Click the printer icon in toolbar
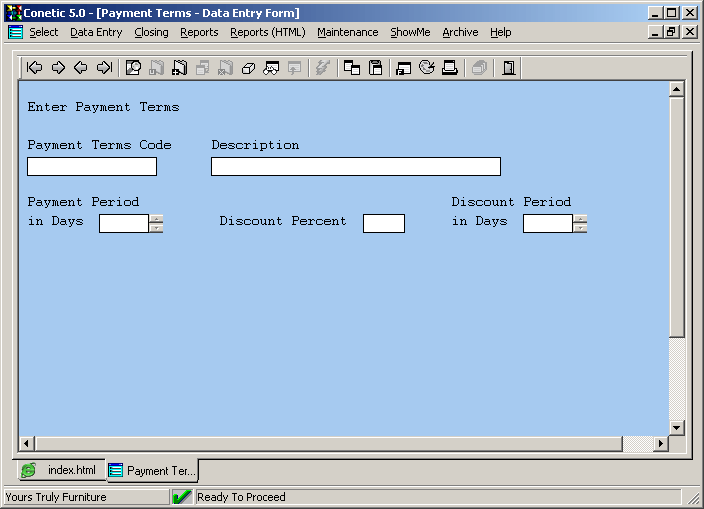 [x=450, y=68]
